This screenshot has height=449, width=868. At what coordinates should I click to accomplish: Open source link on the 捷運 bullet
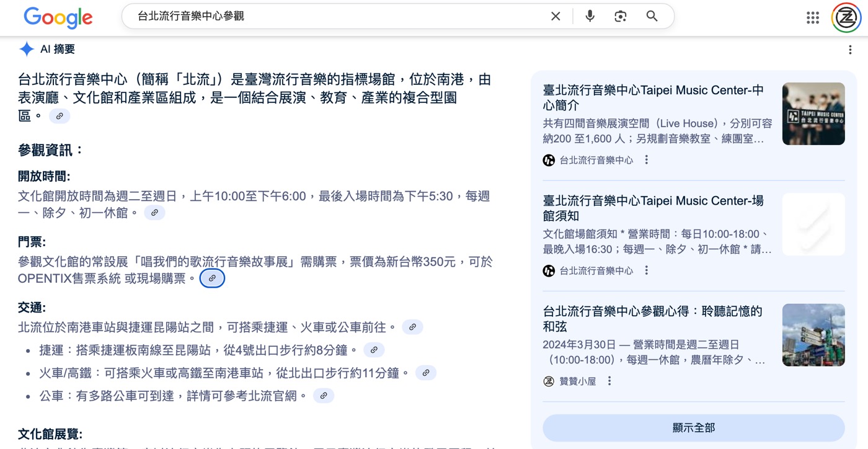click(x=374, y=350)
